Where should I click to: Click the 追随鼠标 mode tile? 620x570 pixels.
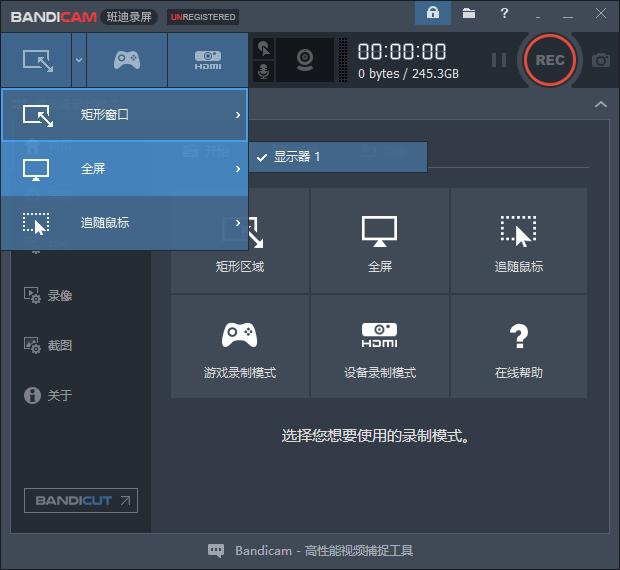tap(519, 241)
